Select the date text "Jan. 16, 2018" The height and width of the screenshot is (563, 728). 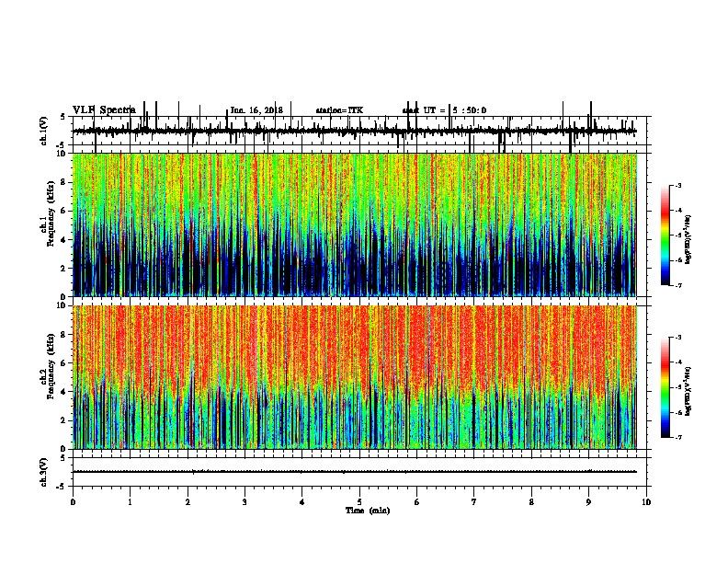(256, 110)
